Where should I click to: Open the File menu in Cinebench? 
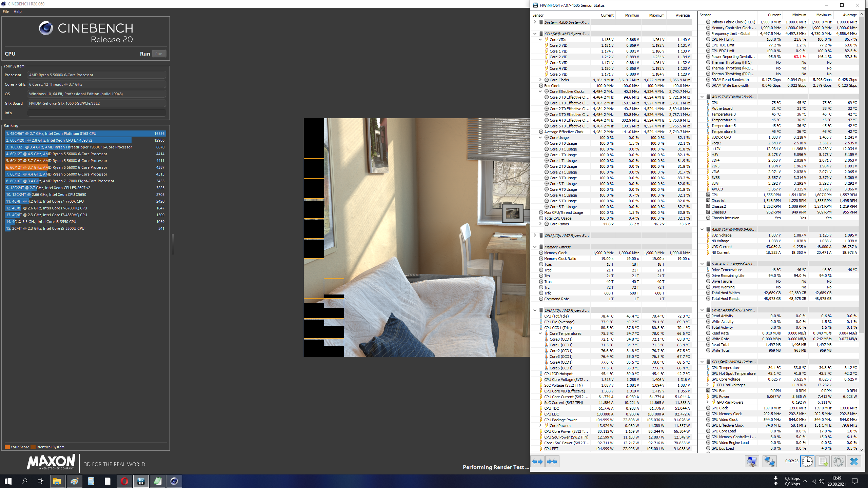pos(6,12)
